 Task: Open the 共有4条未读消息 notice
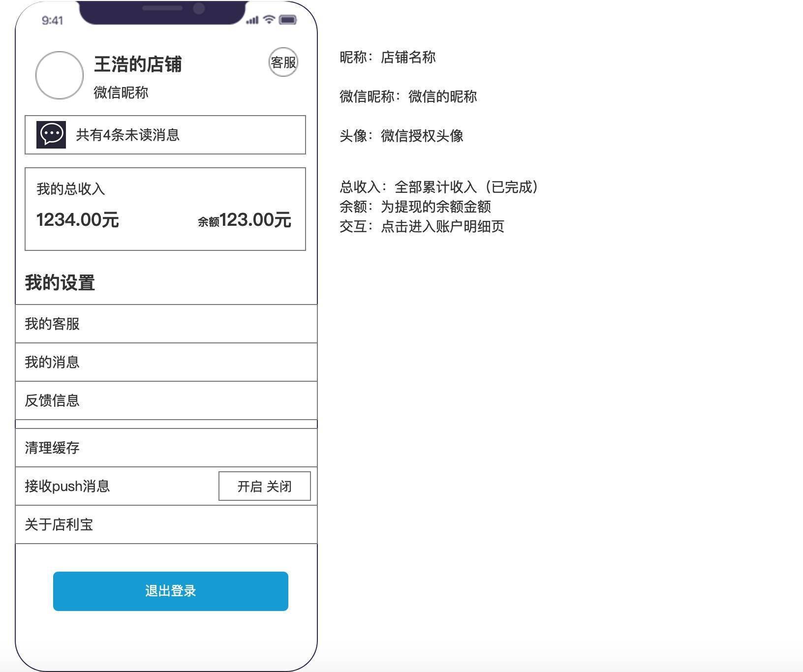point(165,135)
